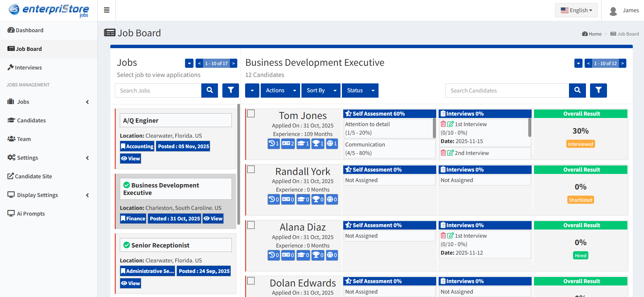Open the Ai Prompts menu item
644x297 pixels.
coord(49,214)
